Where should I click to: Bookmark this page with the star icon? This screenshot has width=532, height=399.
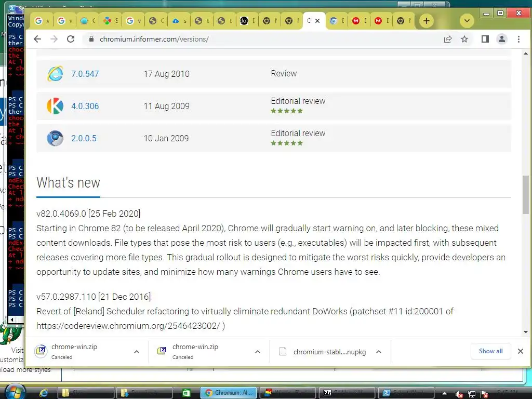(464, 39)
